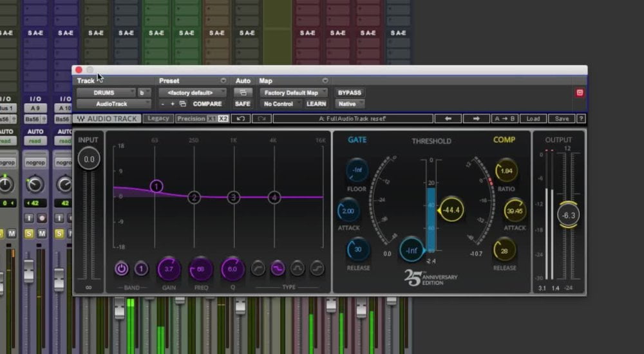Click the current setup name field 'A: Full AudioTrack reset'
644x354 pixels.
coord(353,118)
